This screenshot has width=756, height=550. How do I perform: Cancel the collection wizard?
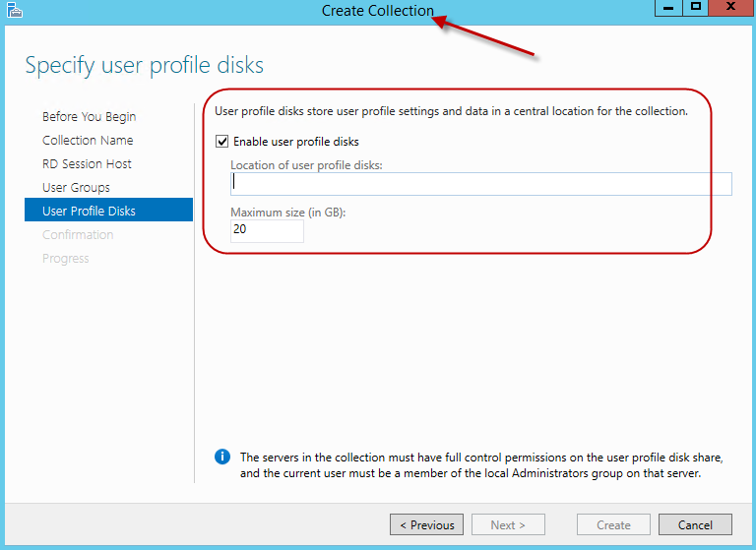(695, 524)
